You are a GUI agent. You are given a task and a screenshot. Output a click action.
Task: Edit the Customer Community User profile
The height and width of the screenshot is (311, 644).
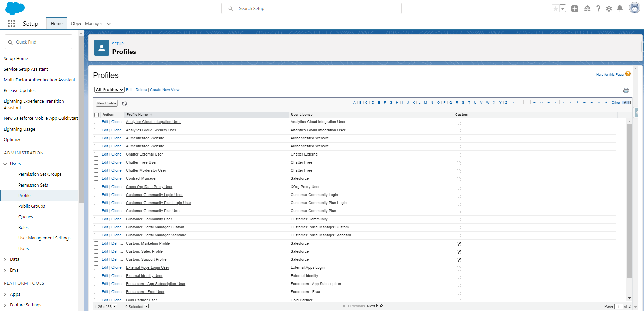[x=105, y=219]
